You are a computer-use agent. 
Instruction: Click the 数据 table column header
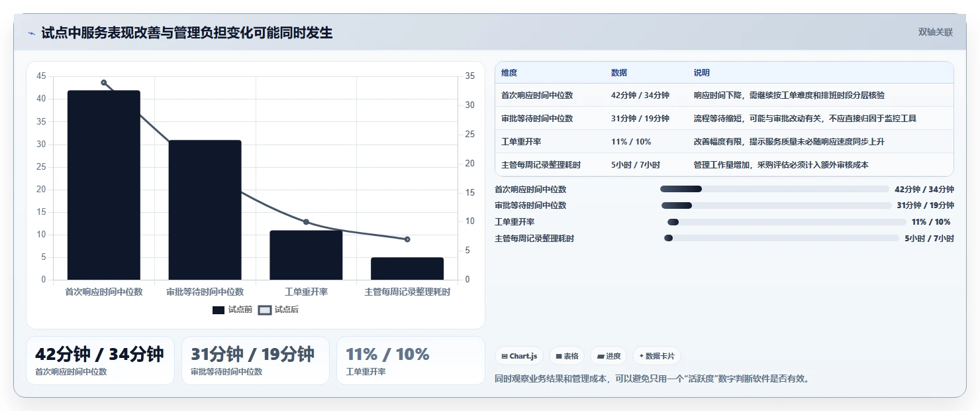[619, 72]
